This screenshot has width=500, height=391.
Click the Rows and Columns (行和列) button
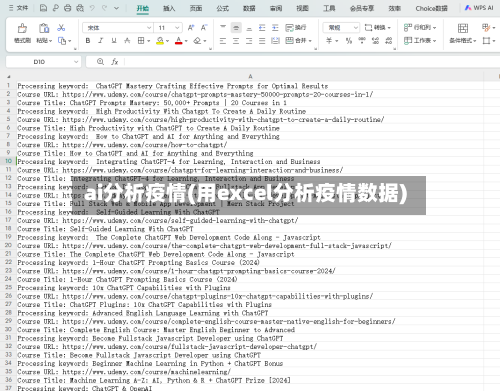(x=420, y=28)
